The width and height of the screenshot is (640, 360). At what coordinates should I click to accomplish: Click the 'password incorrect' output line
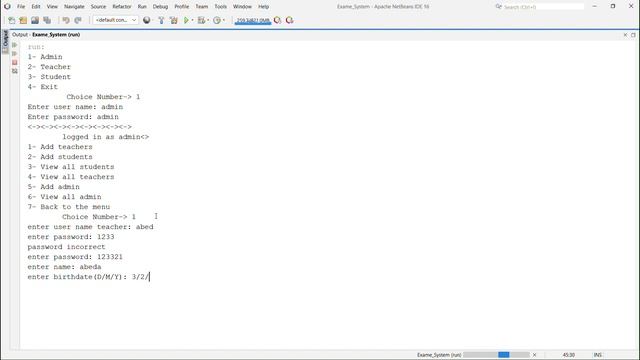pyautogui.click(x=67, y=247)
